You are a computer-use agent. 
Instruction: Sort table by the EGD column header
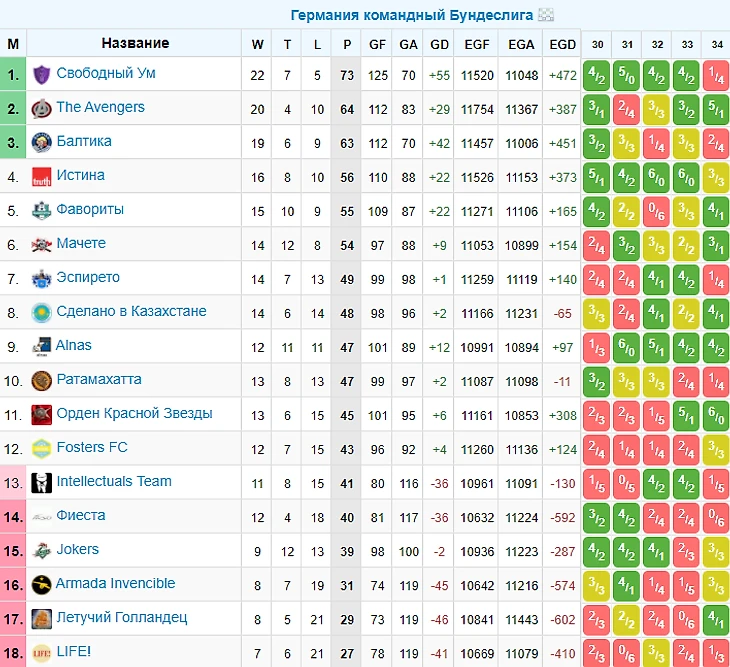pyautogui.click(x=563, y=44)
